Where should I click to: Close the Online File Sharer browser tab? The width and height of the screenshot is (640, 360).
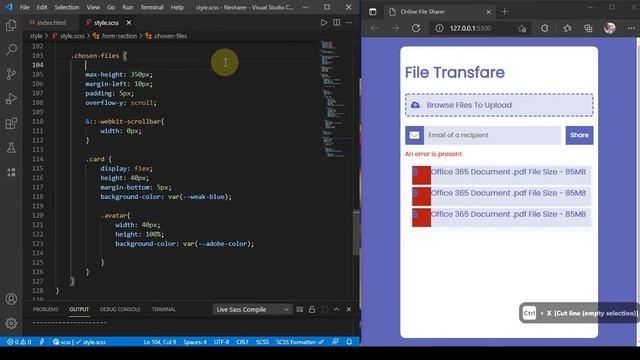point(489,12)
